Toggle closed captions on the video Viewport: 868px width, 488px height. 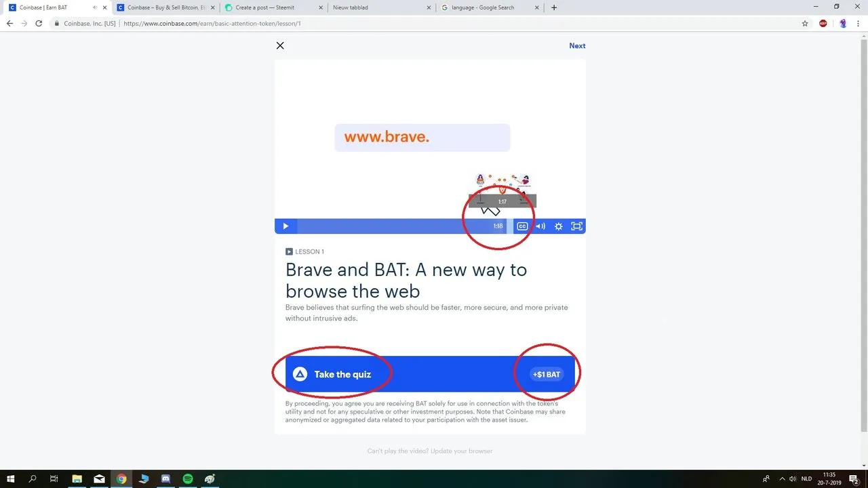(522, 226)
